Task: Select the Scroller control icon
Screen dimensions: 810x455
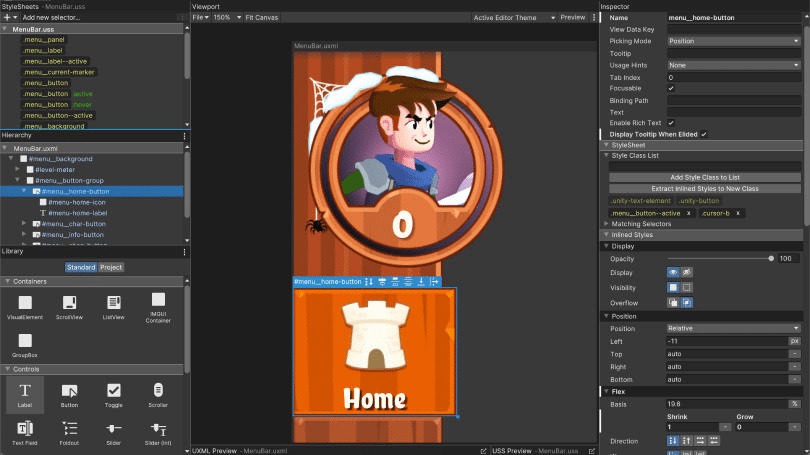Action: [x=158, y=391]
